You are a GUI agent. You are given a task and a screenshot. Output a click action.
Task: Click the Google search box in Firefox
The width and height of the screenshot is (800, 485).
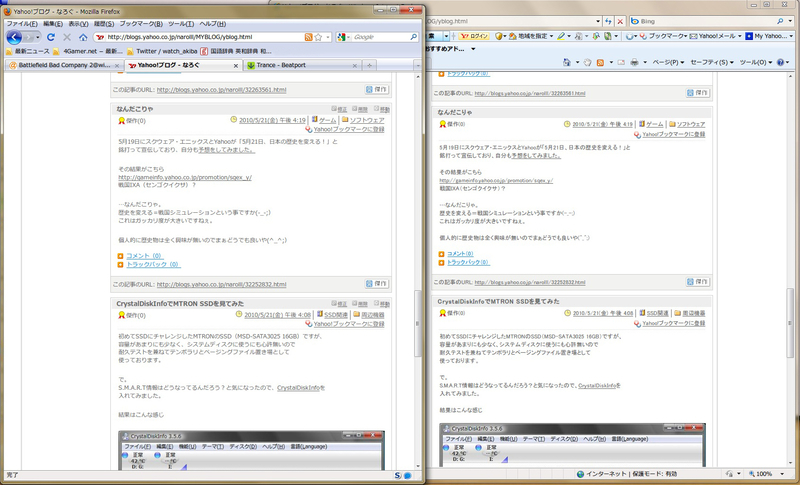click(x=381, y=37)
